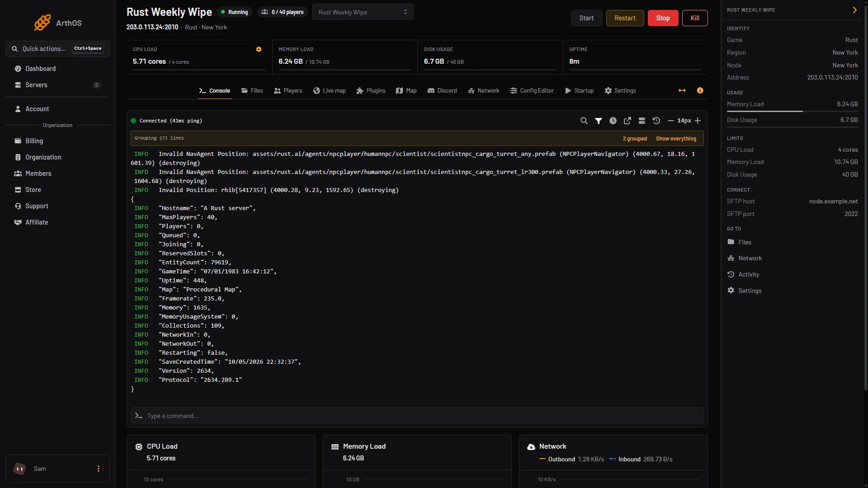The width and height of the screenshot is (868, 488).
Task: Click the 2 grouped link
Action: [635, 139]
